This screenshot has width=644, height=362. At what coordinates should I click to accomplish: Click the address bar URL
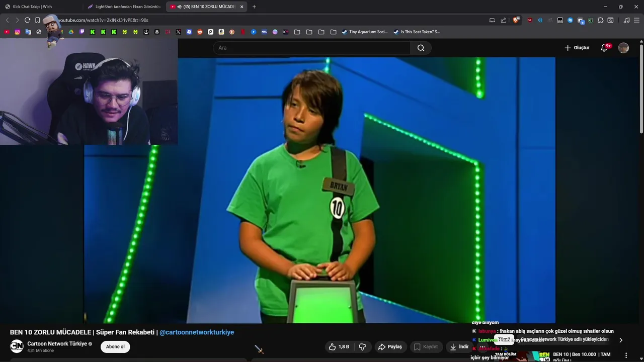click(x=103, y=20)
